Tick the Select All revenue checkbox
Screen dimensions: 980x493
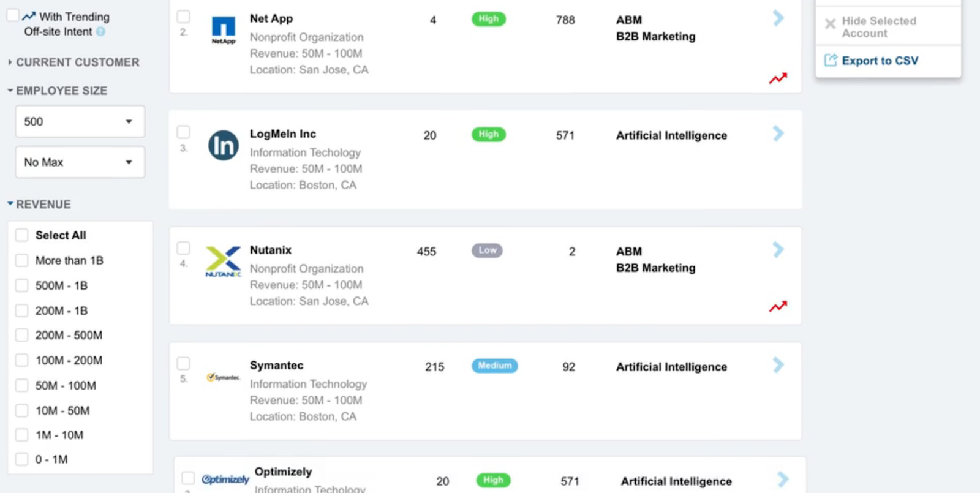[22, 235]
